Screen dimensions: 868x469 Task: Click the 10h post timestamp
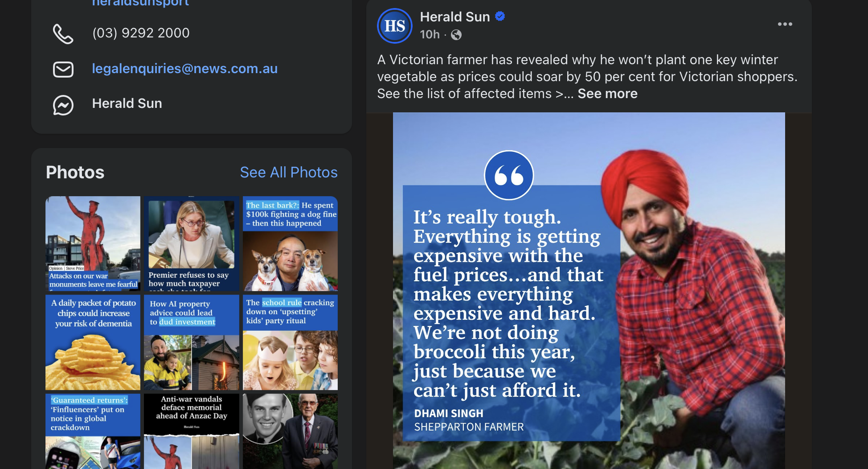430,35
